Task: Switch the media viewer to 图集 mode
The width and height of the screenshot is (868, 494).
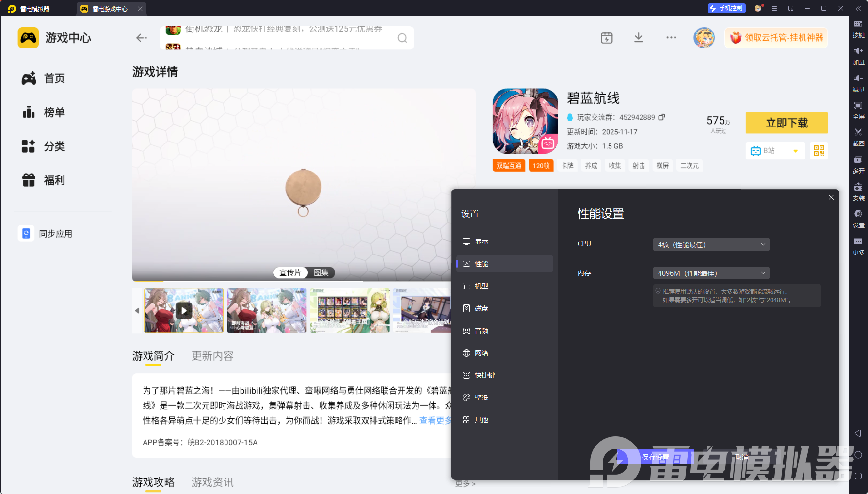Action: point(321,272)
